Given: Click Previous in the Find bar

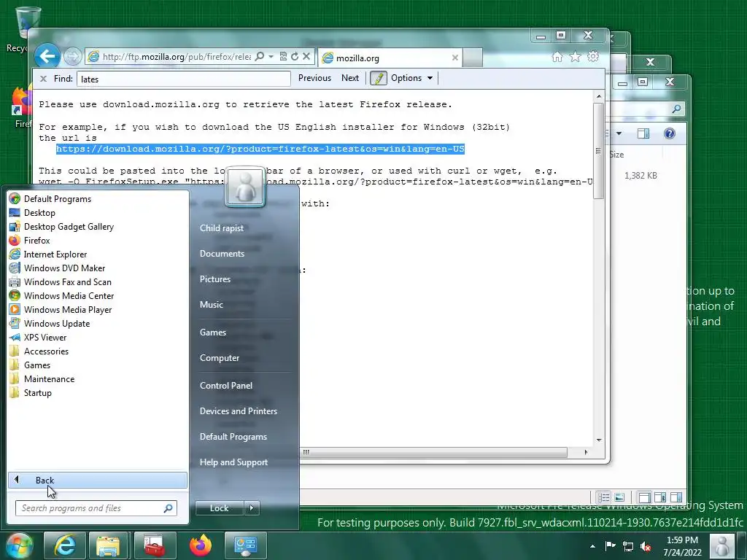Looking at the screenshot, I should (314, 78).
